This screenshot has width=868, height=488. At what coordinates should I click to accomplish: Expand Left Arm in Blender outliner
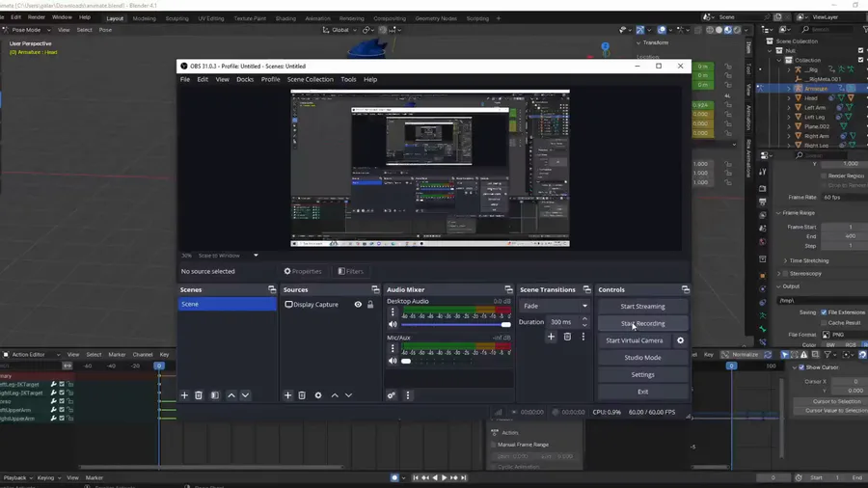(789, 107)
